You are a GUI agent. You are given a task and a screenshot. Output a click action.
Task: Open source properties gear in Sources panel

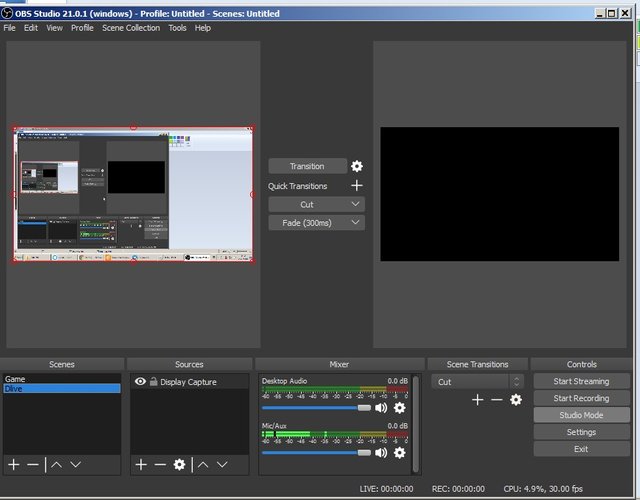[179, 464]
